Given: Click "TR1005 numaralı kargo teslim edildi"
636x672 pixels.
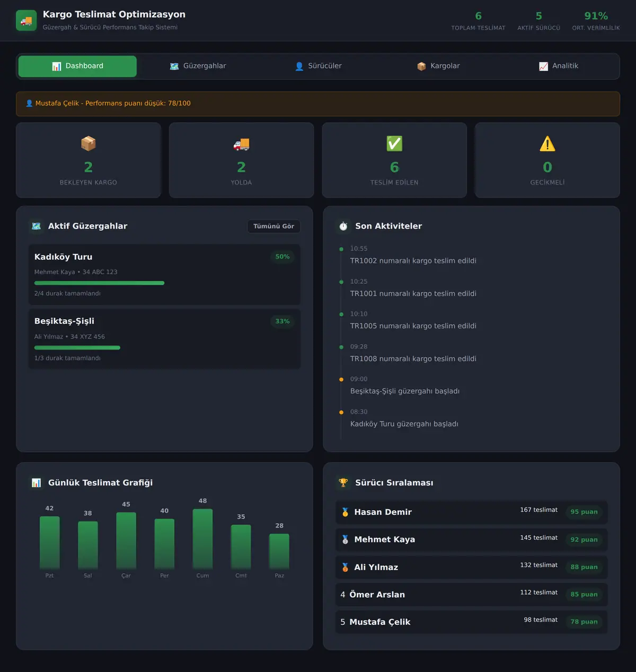Looking at the screenshot, I should point(413,326).
